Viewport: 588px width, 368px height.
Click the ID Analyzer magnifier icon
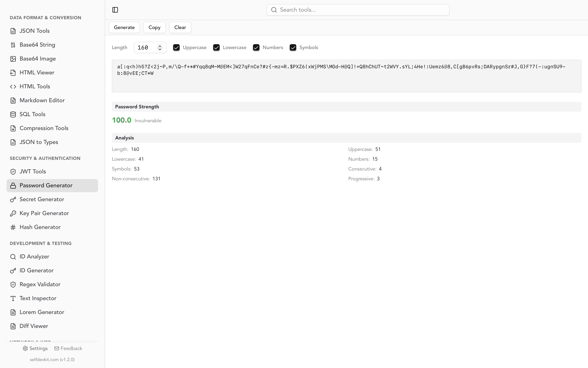13,257
